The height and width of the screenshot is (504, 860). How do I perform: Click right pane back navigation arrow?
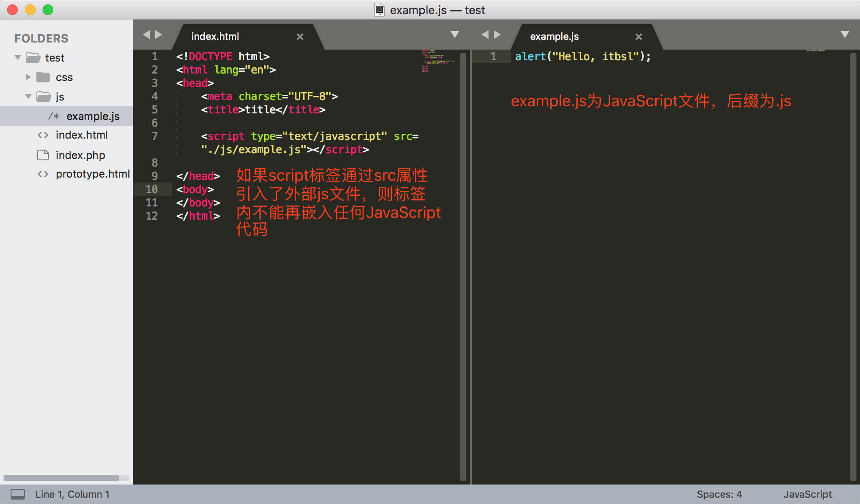[x=485, y=35]
